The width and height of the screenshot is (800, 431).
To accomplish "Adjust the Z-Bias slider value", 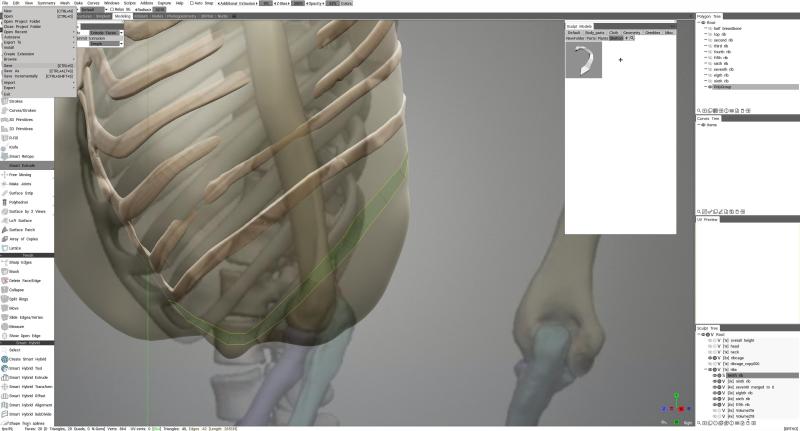I will tap(297, 3).
